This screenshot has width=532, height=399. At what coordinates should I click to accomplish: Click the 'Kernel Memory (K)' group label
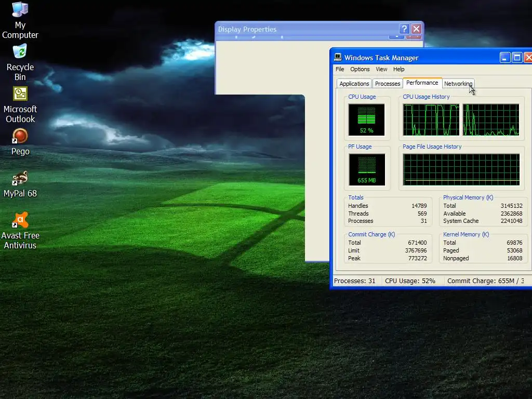point(466,234)
